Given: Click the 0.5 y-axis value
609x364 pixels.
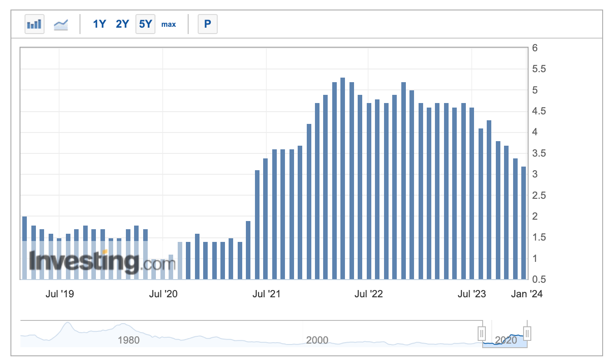Looking at the screenshot, I should (539, 280).
